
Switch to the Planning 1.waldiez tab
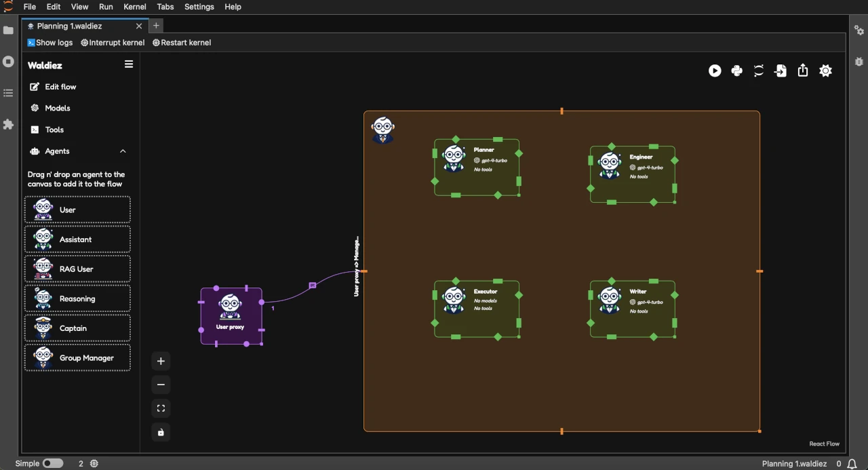(70, 26)
